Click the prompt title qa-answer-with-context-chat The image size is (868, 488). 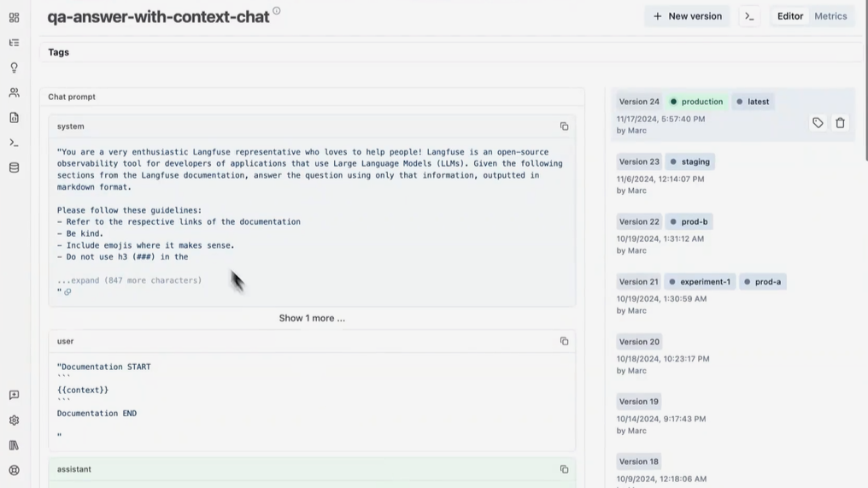tap(158, 17)
